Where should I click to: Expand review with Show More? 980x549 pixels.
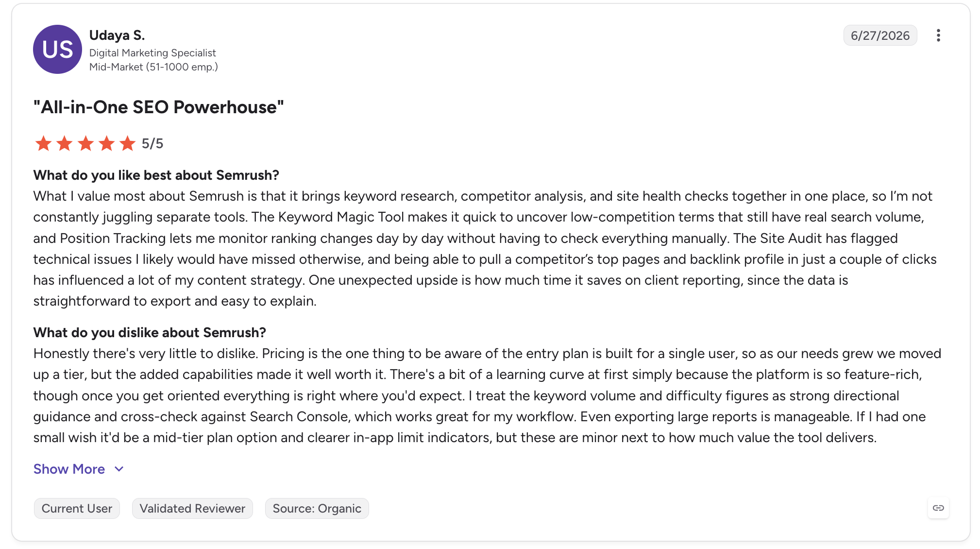click(x=69, y=469)
